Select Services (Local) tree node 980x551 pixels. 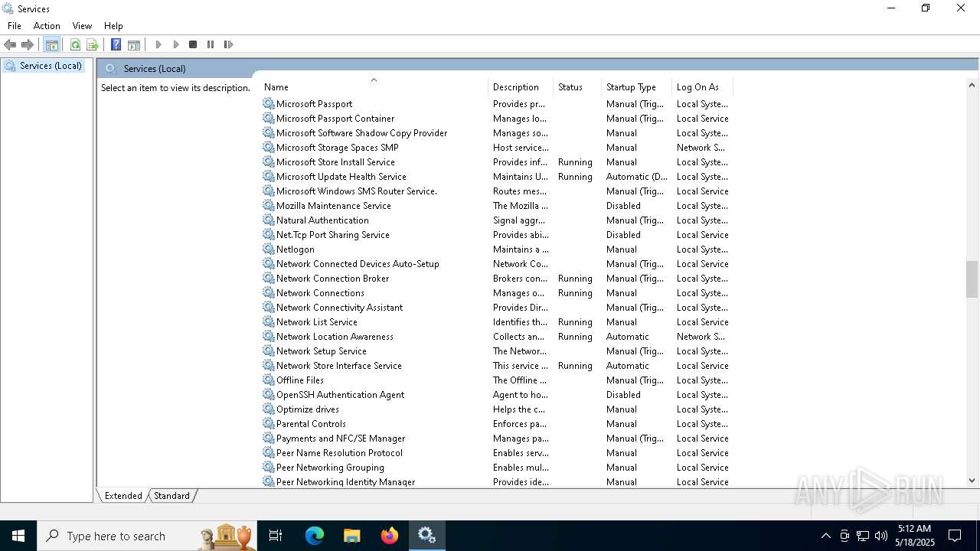click(51, 66)
